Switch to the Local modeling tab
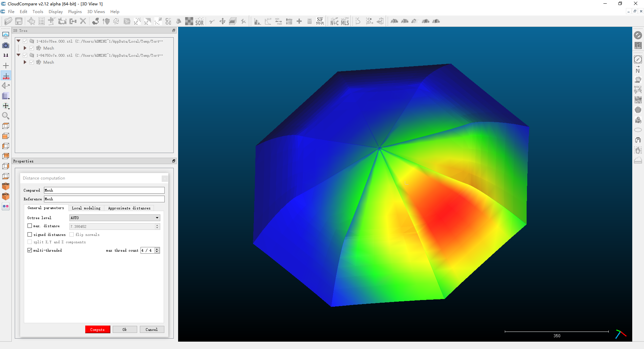The height and width of the screenshot is (349, 644). (86, 208)
